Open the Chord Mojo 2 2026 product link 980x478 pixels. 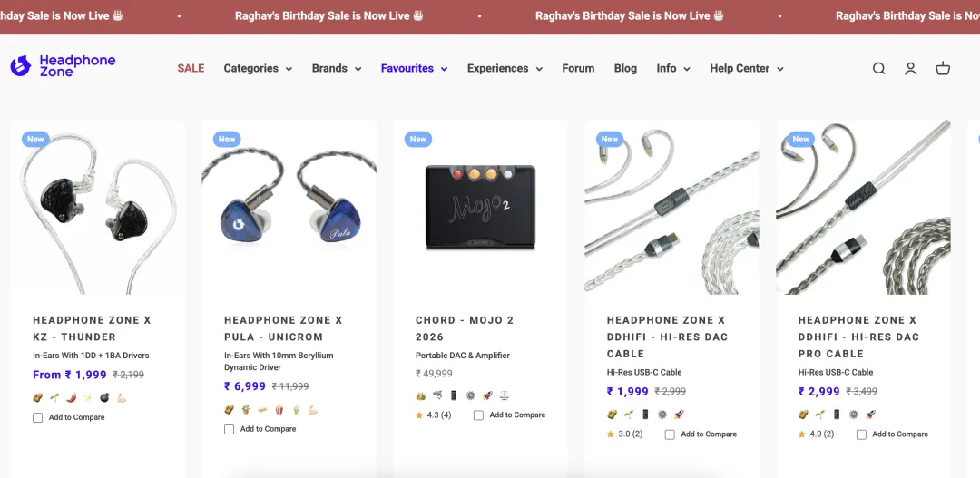[465, 328]
